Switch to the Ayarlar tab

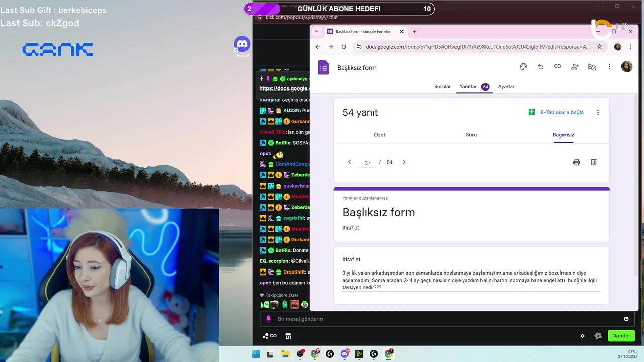506,87
